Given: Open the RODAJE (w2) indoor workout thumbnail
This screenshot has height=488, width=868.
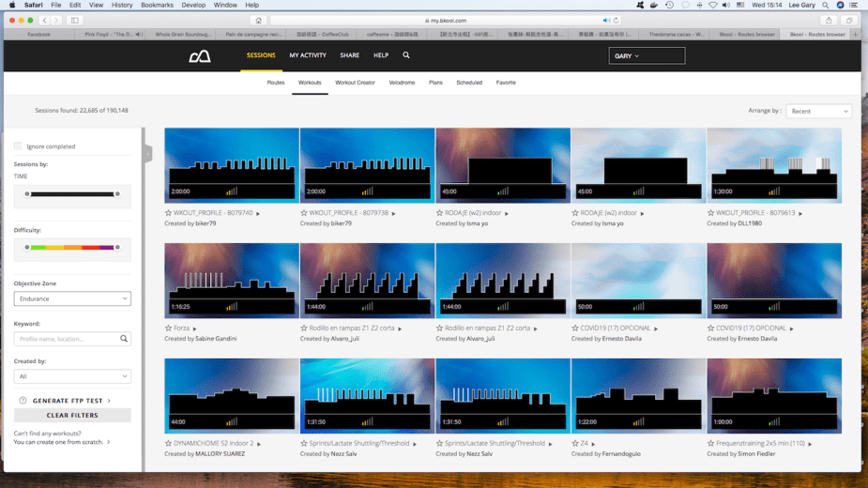Looking at the screenshot, I should point(503,165).
